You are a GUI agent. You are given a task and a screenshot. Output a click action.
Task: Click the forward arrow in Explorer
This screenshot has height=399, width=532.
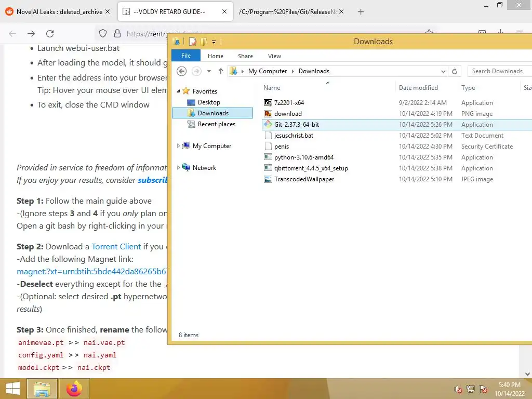tap(196, 71)
